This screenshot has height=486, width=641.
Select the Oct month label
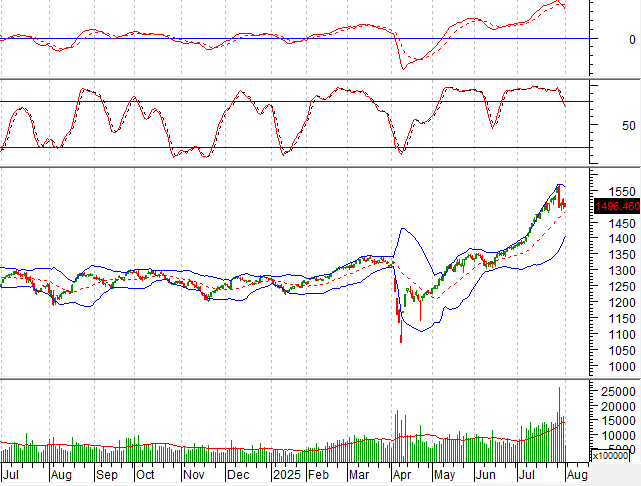145,475
